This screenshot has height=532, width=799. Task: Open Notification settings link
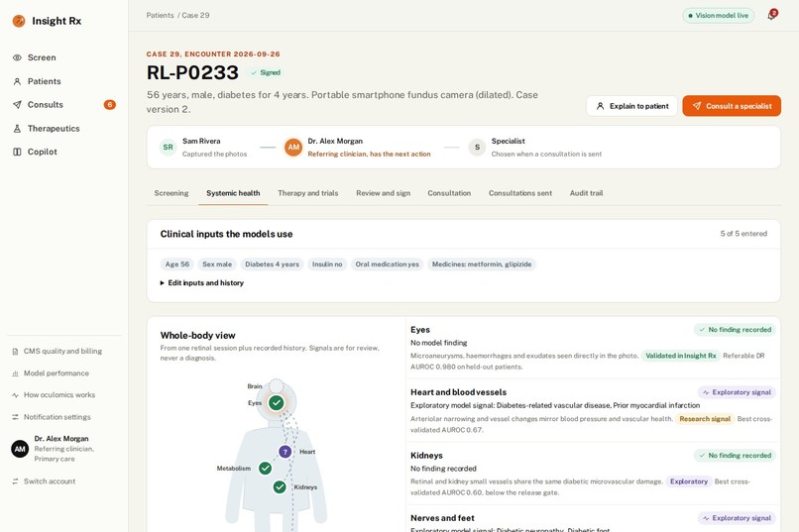coord(57,417)
